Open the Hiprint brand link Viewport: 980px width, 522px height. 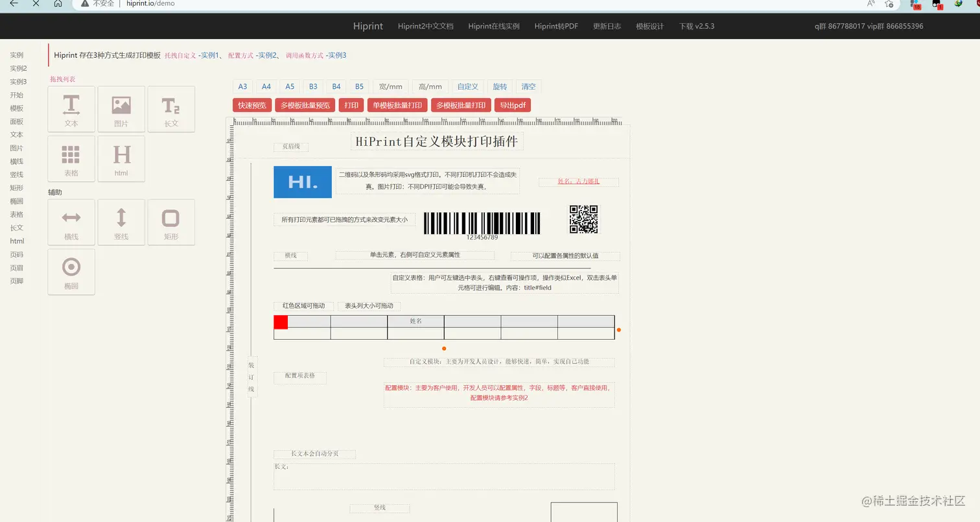368,26
